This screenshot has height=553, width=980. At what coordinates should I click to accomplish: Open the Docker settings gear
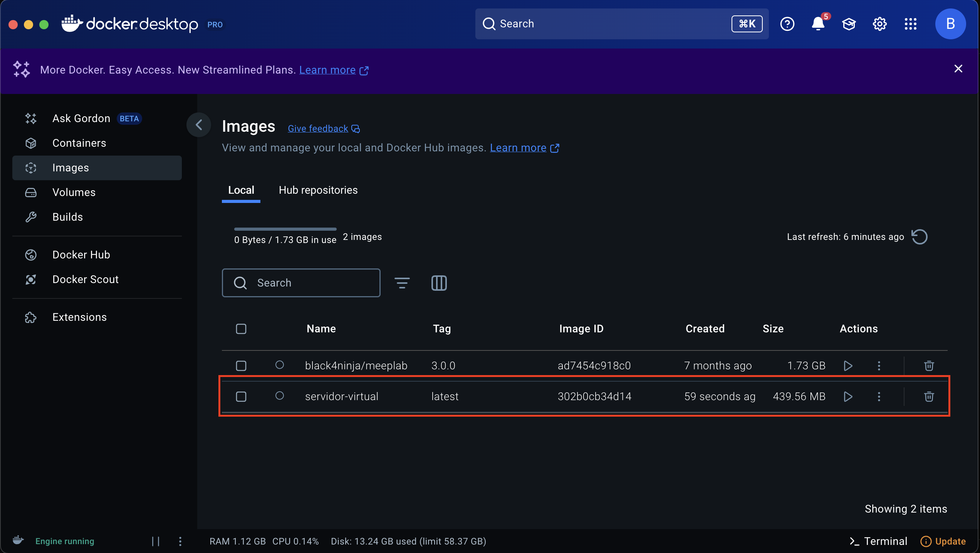coord(879,24)
